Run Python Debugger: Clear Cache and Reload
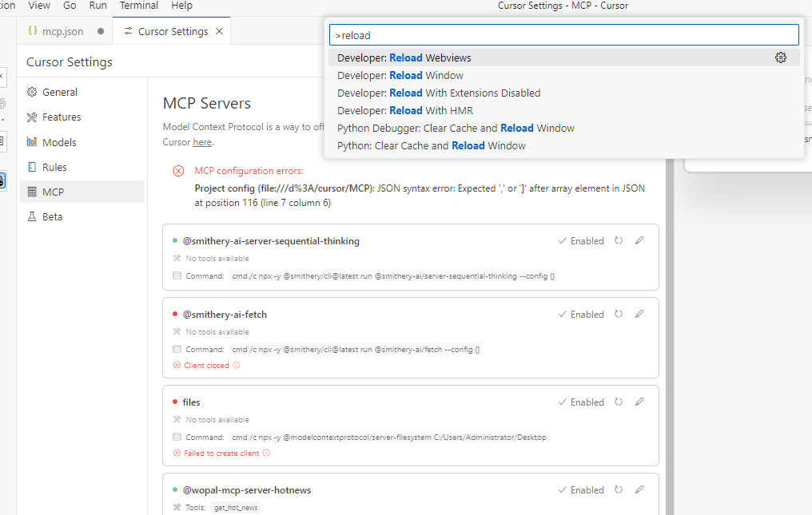 pyautogui.click(x=564, y=128)
